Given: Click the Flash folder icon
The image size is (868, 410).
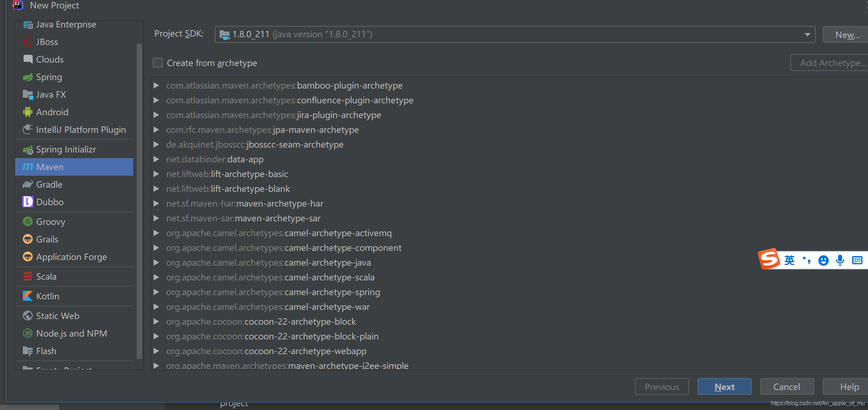Looking at the screenshot, I should (28, 351).
